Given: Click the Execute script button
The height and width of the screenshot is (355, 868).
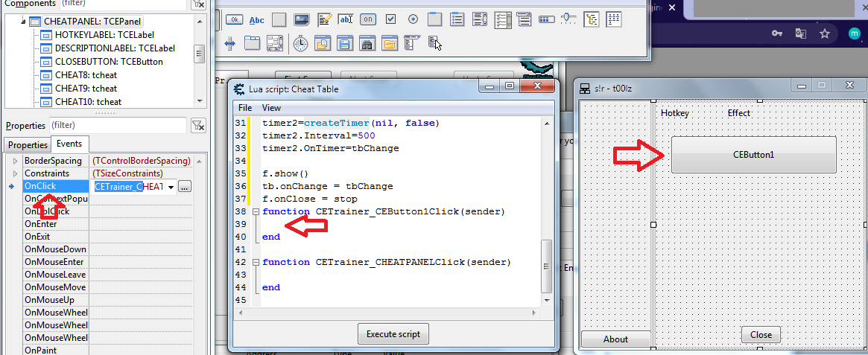Looking at the screenshot, I should (393, 334).
